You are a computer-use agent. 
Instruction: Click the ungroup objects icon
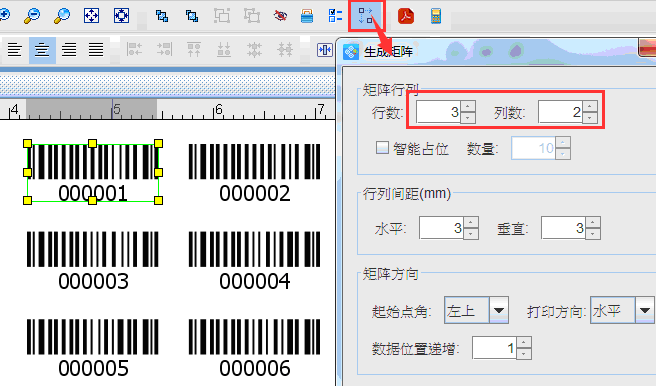(252, 16)
